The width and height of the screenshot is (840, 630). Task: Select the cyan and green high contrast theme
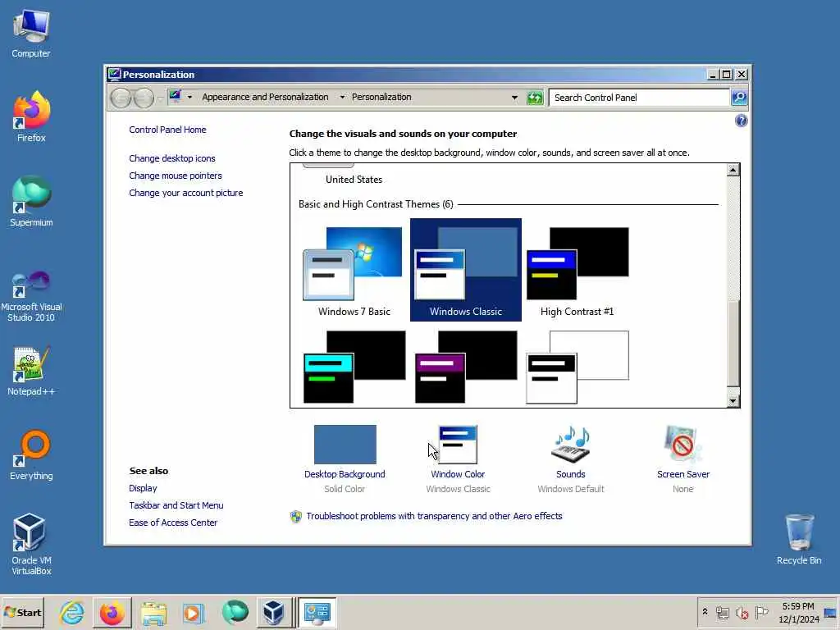(354, 367)
